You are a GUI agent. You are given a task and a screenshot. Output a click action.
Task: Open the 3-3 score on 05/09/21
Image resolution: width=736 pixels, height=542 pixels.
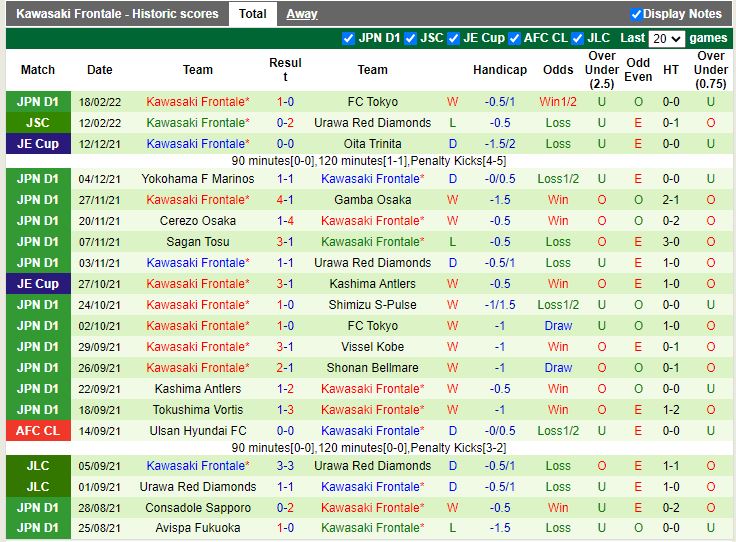point(285,466)
